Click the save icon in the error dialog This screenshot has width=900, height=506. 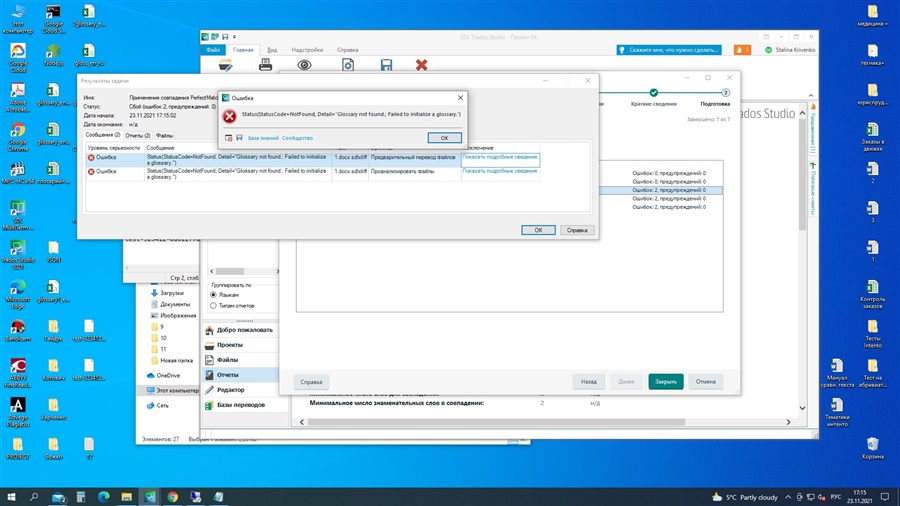[x=239, y=138]
